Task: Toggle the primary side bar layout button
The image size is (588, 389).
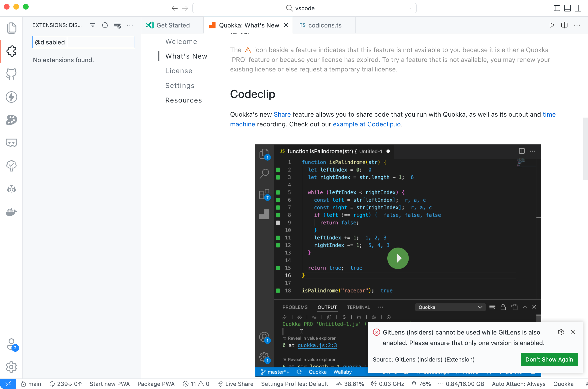Action: click(x=557, y=8)
